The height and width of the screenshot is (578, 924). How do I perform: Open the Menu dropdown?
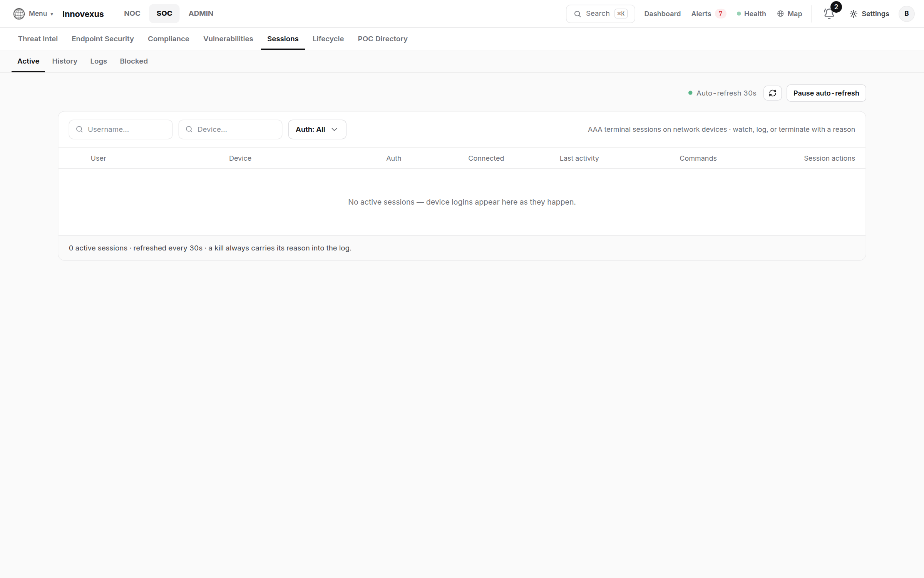[41, 13]
